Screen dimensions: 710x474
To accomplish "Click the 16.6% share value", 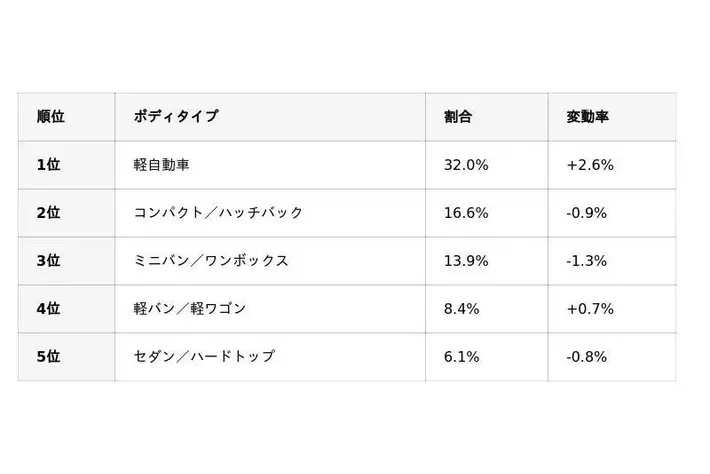I will (x=466, y=213).
